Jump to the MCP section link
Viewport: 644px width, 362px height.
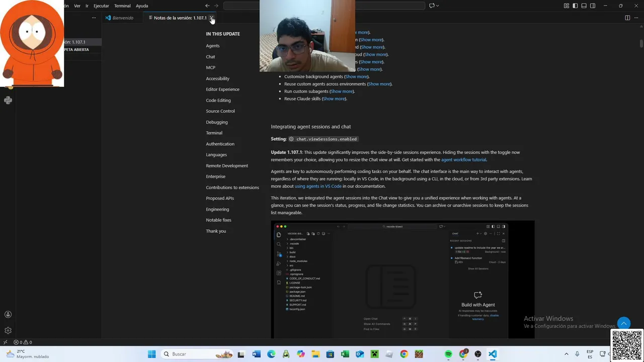(210, 67)
